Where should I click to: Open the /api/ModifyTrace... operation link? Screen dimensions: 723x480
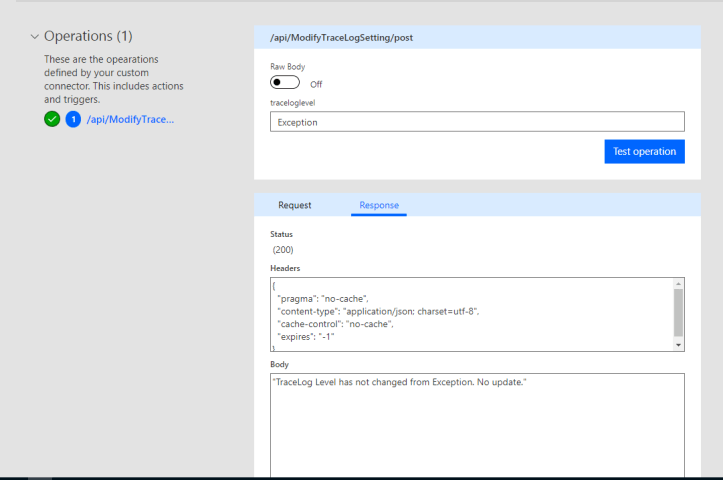click(130, 119)
